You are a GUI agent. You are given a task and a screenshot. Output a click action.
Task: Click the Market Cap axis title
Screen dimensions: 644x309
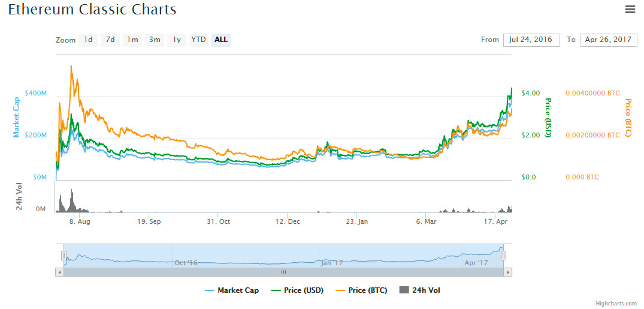16,117
